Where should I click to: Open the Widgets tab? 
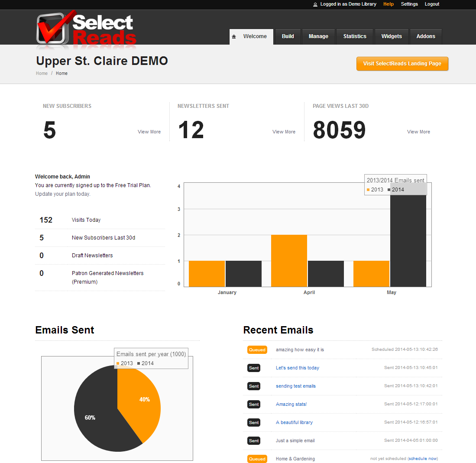tap(392, 36)
